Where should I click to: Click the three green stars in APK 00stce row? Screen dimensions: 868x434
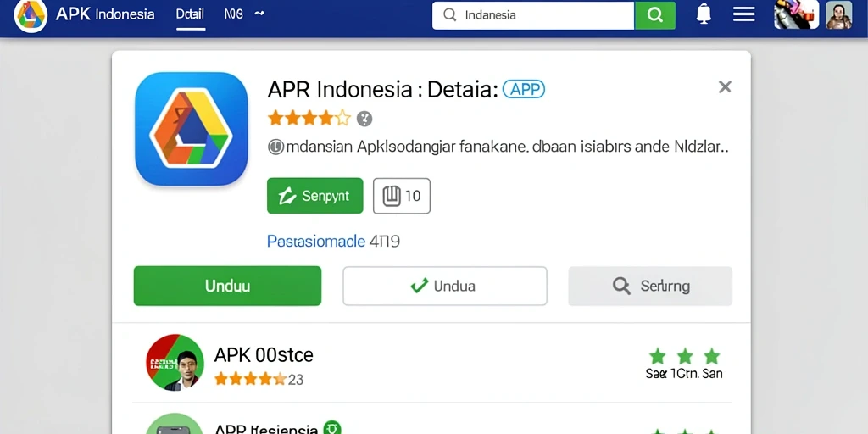(684, 356)
